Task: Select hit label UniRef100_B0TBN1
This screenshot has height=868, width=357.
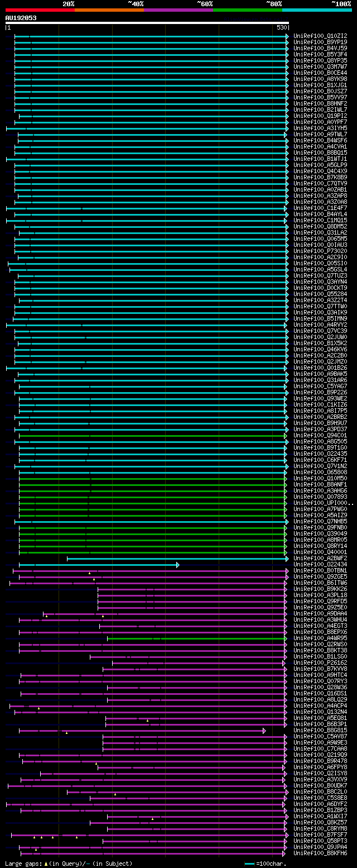Action: (x=320, y=570)
